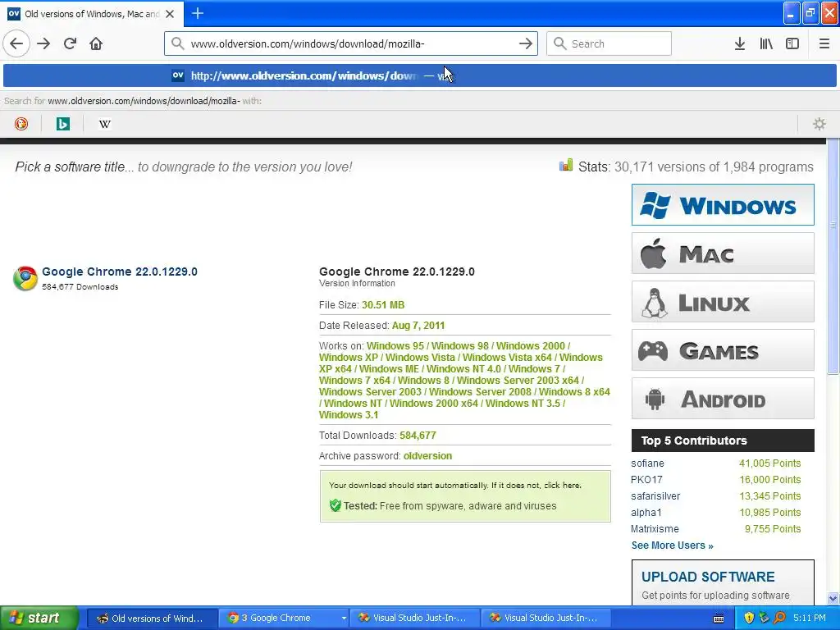Open search settings gear in dropdown
This screenshot has width=840, height=630.
[819, 124]
